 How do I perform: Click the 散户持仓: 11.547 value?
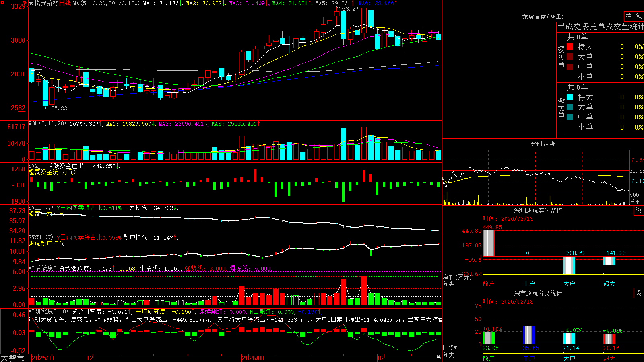click(x=151, y=238)
